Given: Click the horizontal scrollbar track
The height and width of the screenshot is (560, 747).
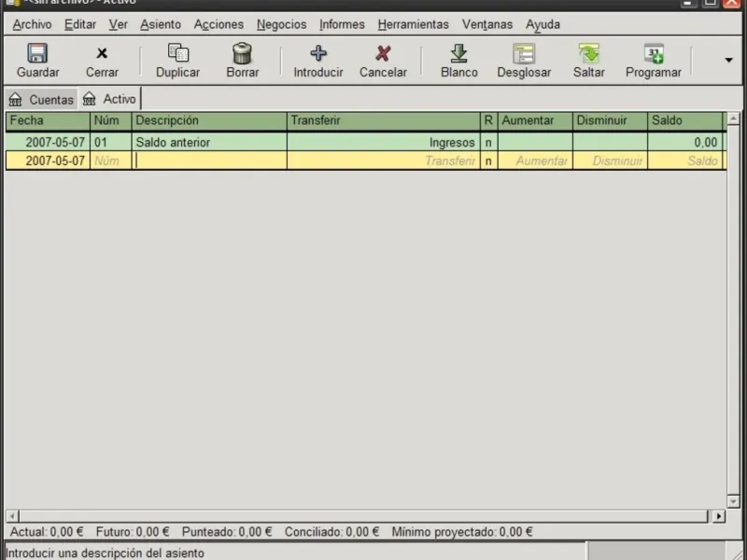Looking at the screenshot, I should [364, 516].
